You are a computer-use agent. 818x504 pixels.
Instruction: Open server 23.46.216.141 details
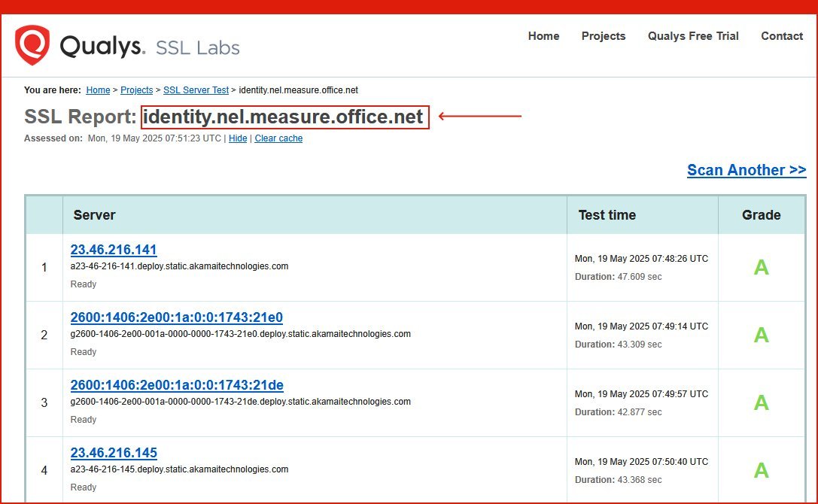click(x=114, y=250)
